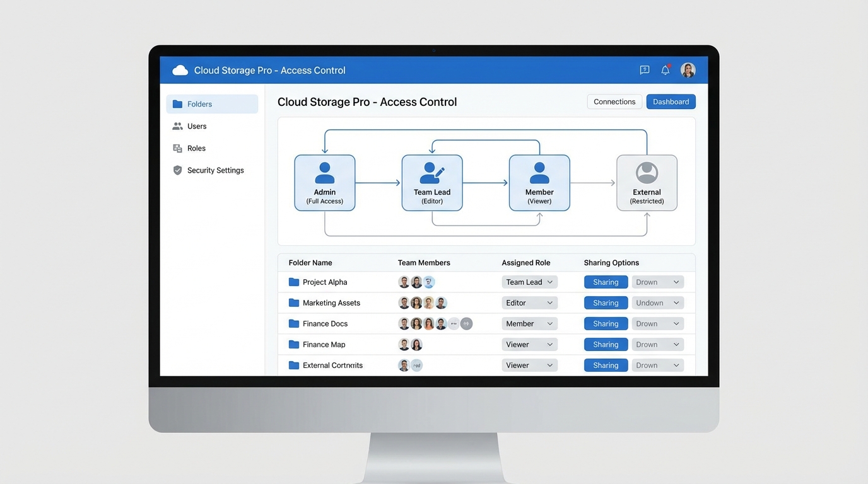Click the Connections button
868x484 pixels.
614,101
